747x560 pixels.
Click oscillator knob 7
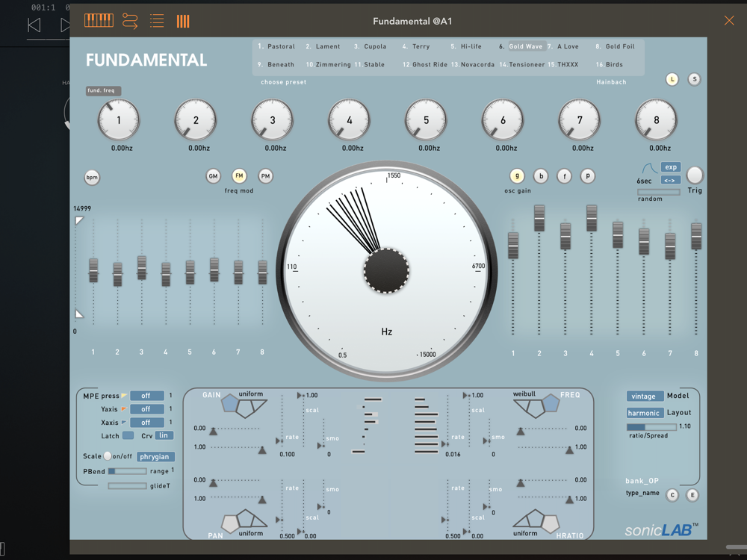[x=580, y=120]
